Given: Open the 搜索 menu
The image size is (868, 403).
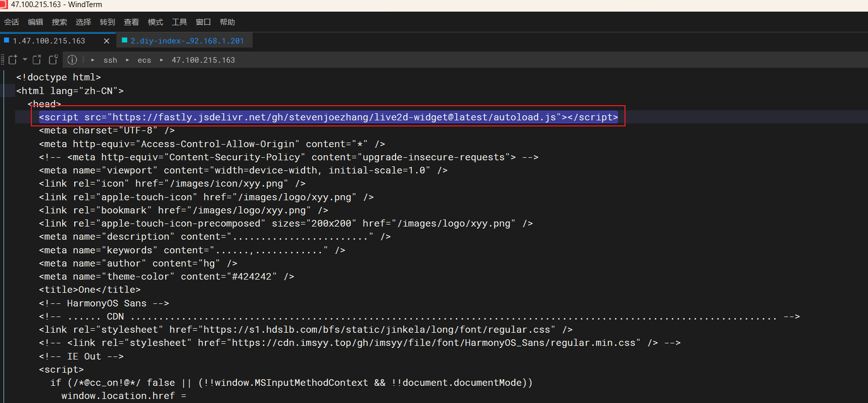Looking at the screenshot, I should tap(59, 22).
